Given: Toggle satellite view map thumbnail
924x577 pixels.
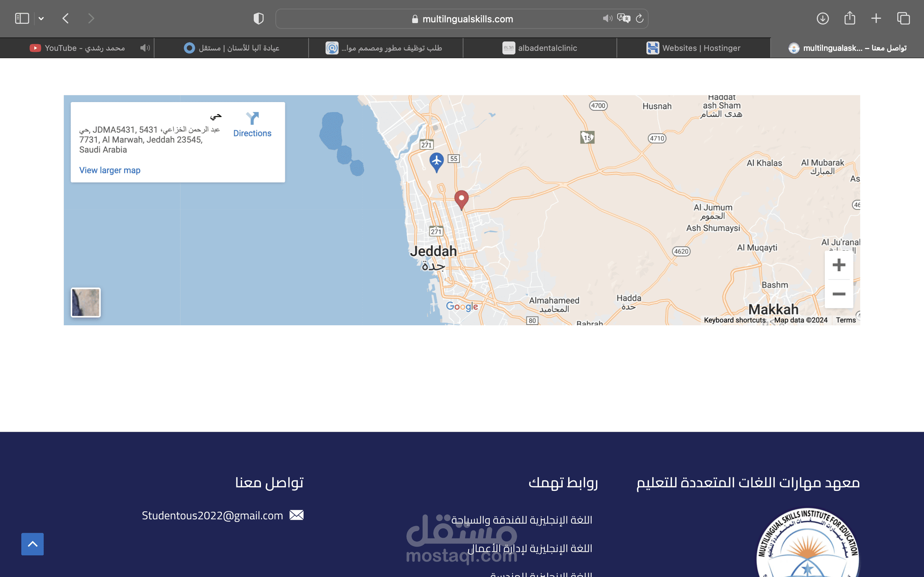Looking at the screenshot, I should 86,302.
